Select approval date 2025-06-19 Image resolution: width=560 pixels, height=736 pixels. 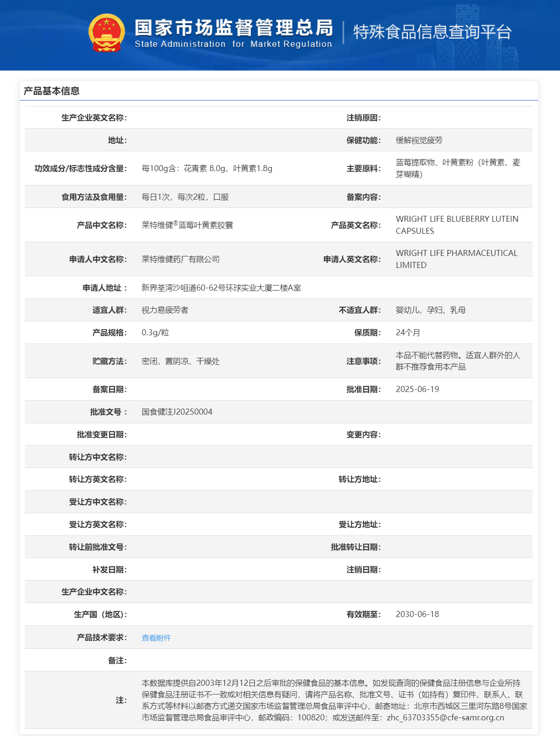[418, 389]
